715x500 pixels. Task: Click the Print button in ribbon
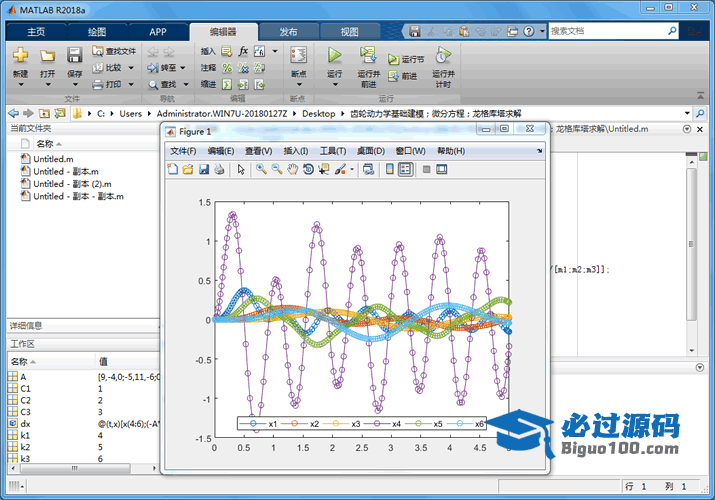[x=108, y=84]
